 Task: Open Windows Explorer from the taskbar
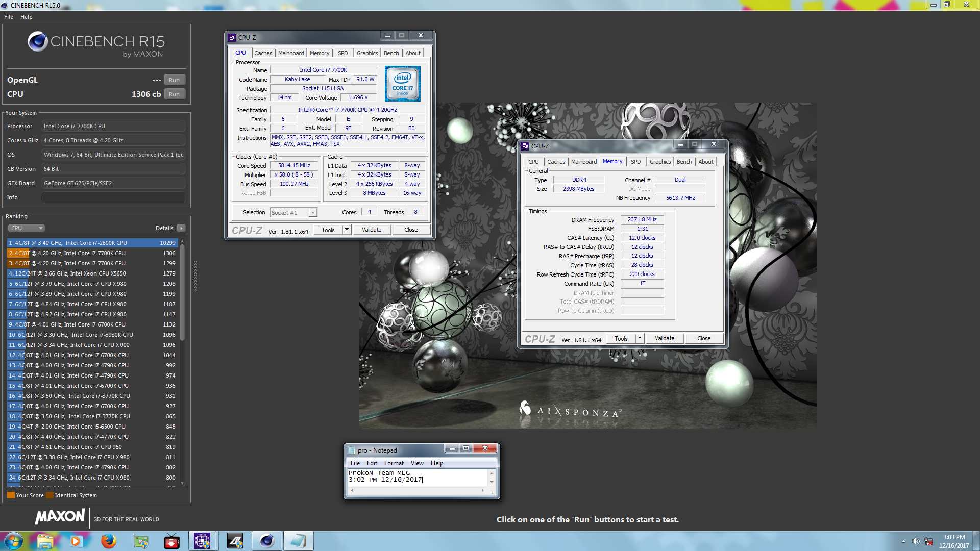45,541
